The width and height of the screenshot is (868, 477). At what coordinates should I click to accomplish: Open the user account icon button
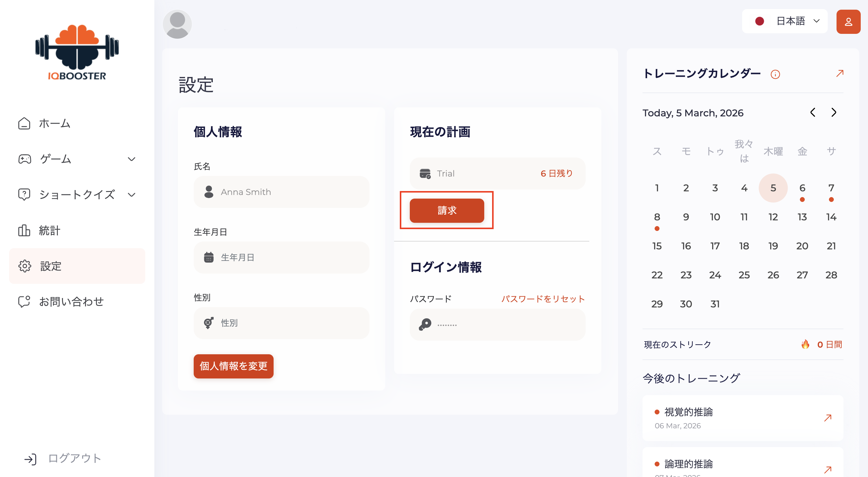tap(848, 22)
